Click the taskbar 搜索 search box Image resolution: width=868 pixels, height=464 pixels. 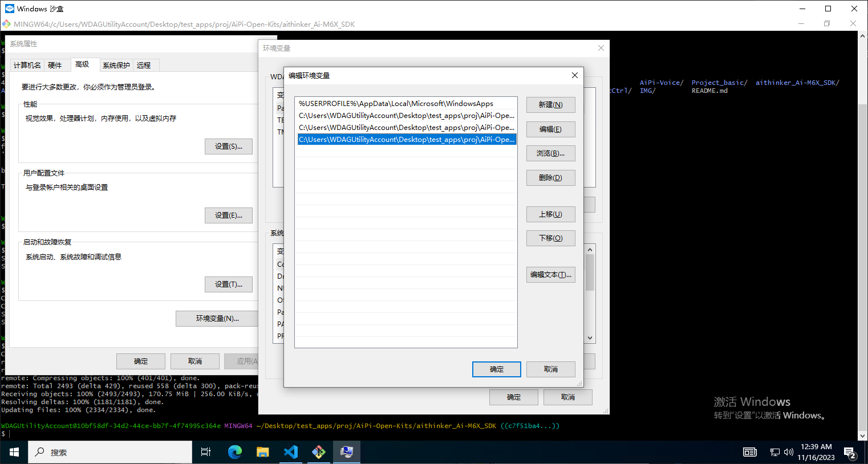pyautogui.click(x=109, y=452)
